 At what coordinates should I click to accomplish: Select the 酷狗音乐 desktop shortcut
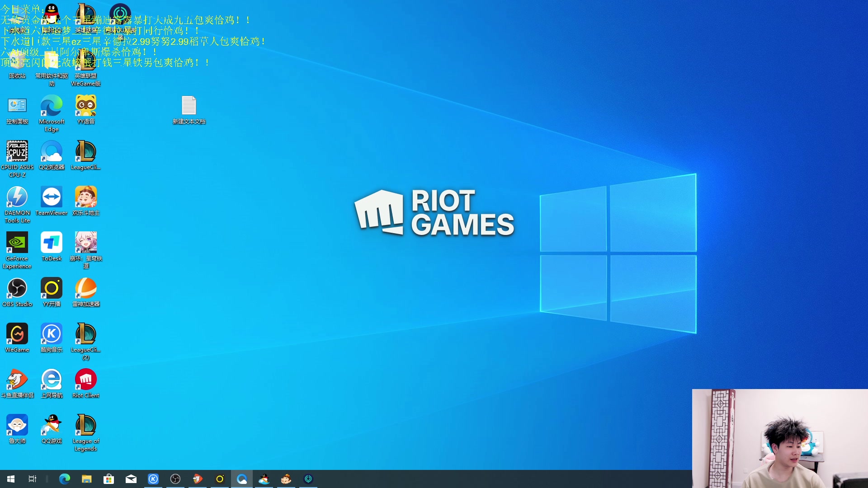tap(51, 334)
